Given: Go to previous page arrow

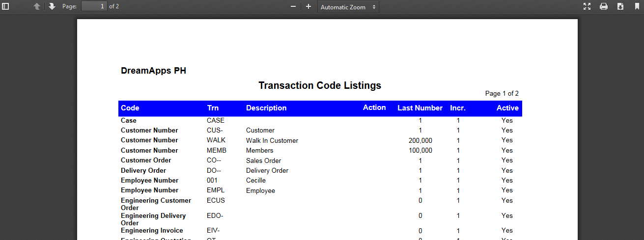Looking at the screenshot, I should (37, 6).
